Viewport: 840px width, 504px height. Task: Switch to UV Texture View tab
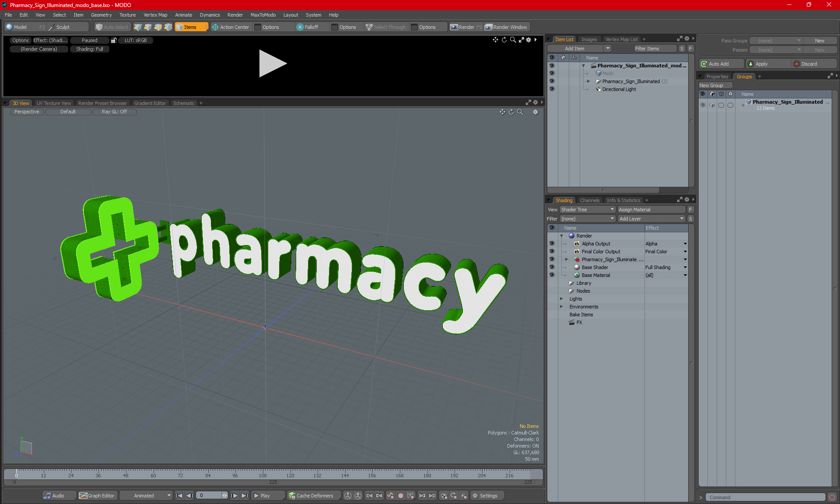[54, 103]
